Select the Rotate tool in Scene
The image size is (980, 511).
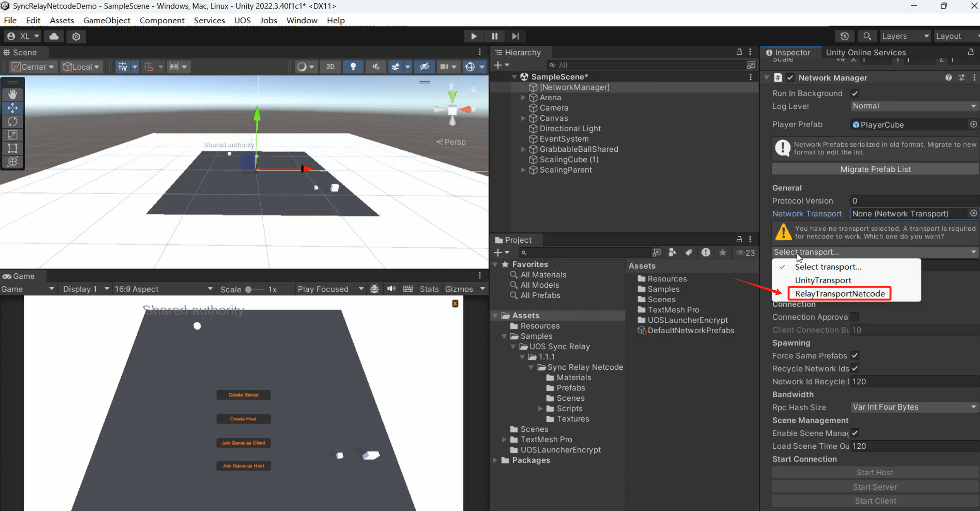pyautogui.click(x=12, y=122)
